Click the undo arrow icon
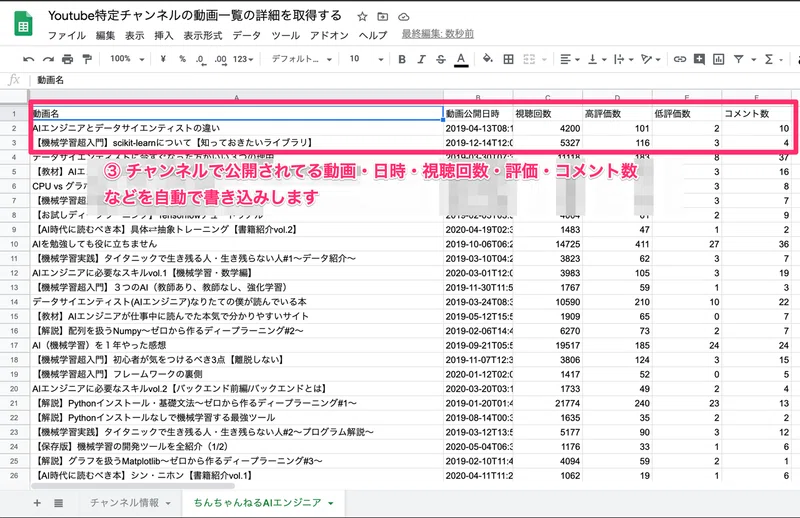The width and height of the screenshot is (800, 518). [x=29, y=59]
